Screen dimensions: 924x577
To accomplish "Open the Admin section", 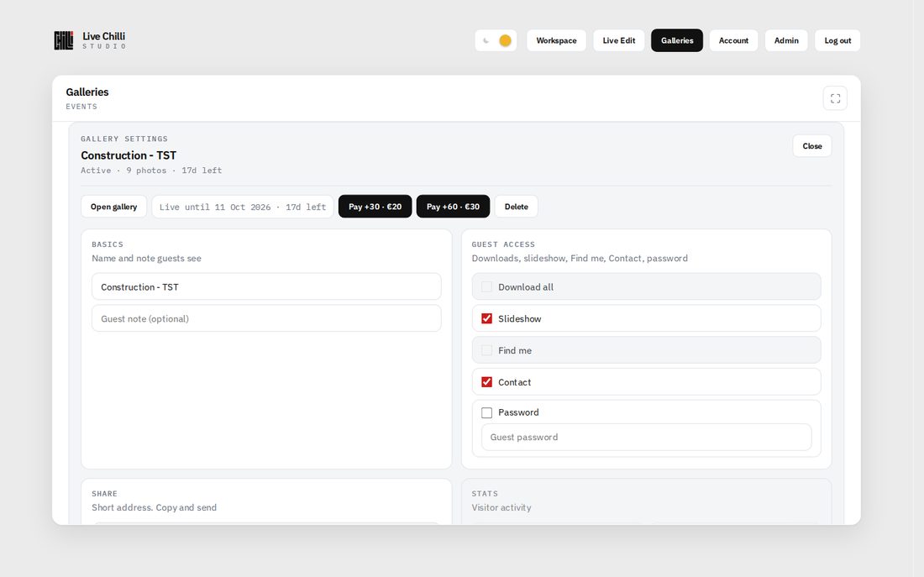I will (786, 40).
